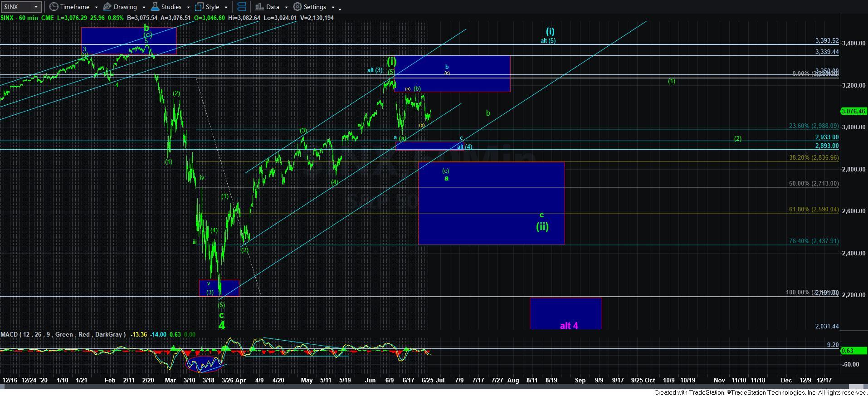Click the 2,933.00 price level label
This screenshot has height=396, width=868.
click(827, 137)
